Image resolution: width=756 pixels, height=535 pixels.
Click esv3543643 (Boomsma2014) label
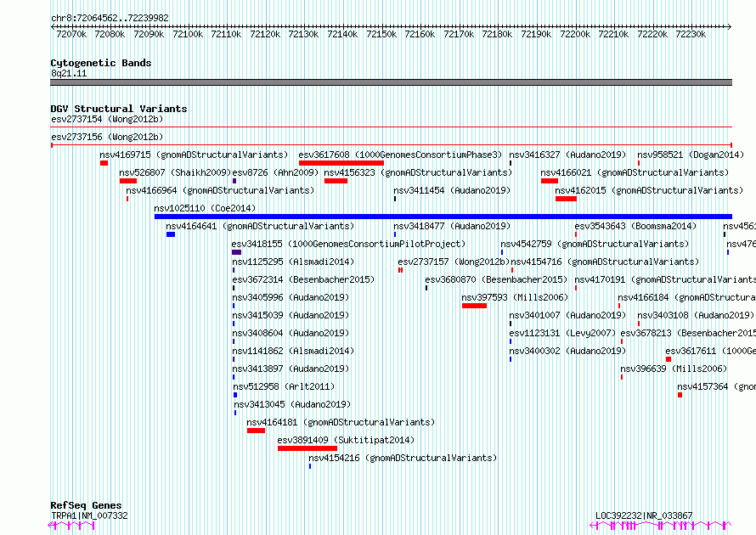[635, 226]
